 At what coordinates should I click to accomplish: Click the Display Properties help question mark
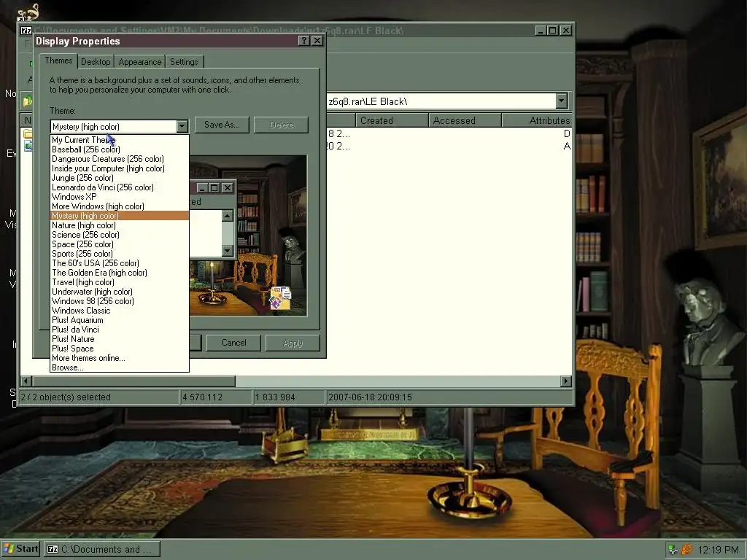(x=304, y=41)
